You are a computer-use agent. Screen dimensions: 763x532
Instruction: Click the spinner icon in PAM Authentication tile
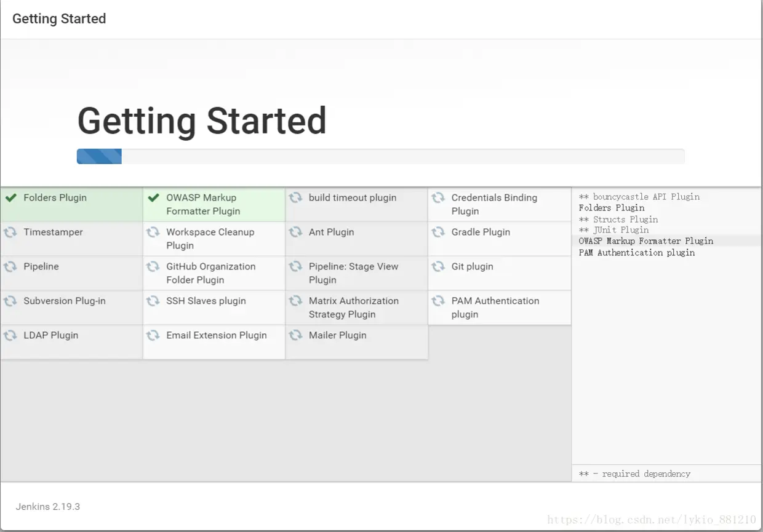coord(438,301)
